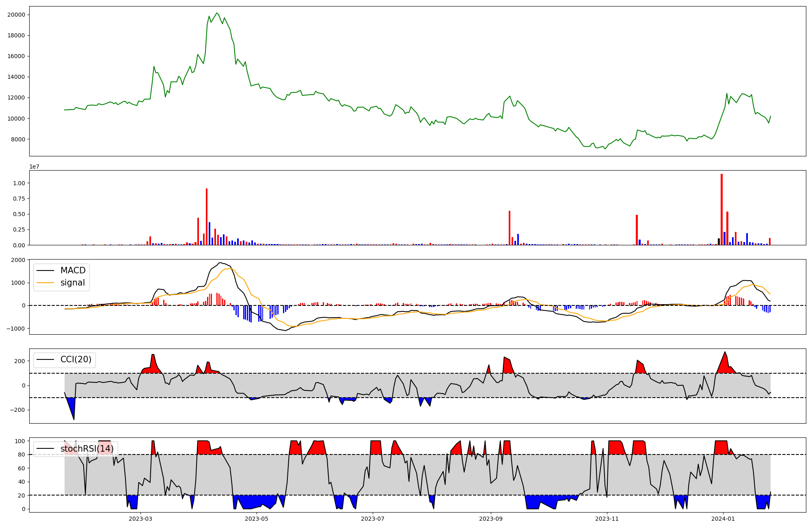This screenshot has height=528, width=812.
Task: Click the −200 tick on CCI axis
Action: point(17,410)
